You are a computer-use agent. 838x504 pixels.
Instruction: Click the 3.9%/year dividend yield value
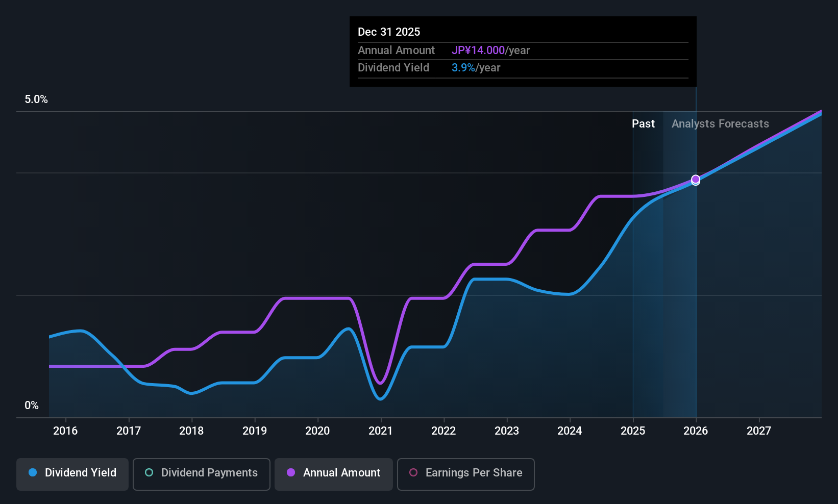click(476, 68)
